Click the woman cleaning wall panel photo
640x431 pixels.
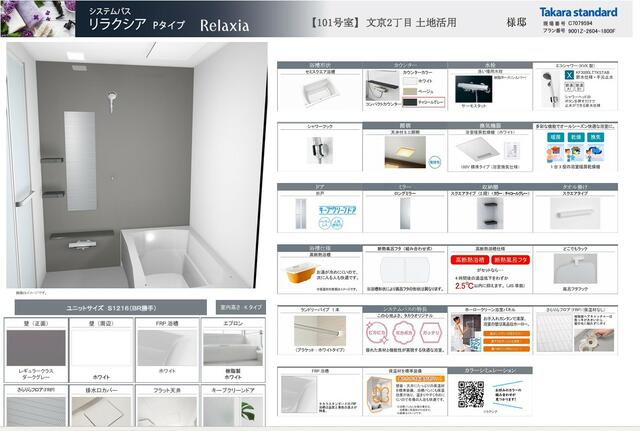(466, 332)
